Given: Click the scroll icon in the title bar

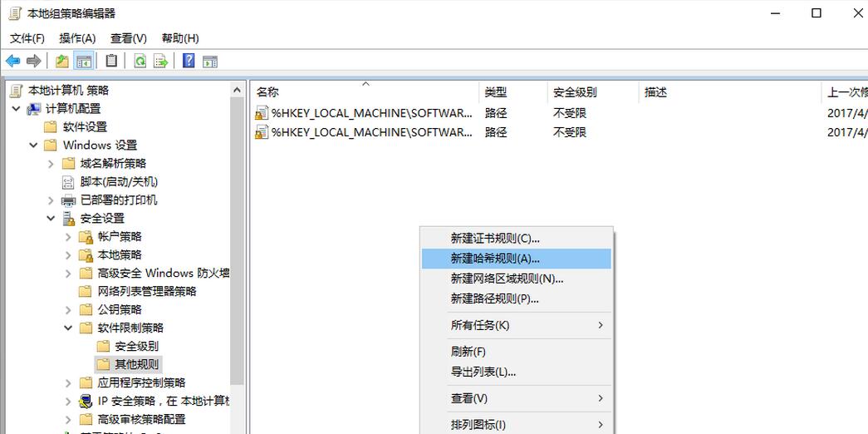Looking at the screenshot, I should point(15,14).
